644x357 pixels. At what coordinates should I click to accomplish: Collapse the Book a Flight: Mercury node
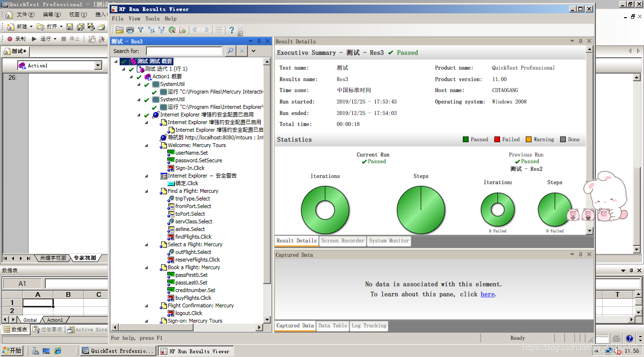[146, 267]
